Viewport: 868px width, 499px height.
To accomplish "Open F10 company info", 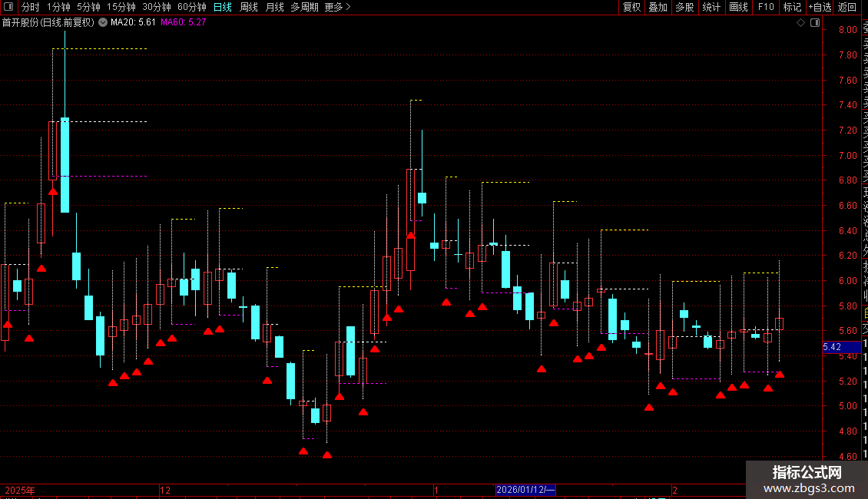I will click(766, 7).
